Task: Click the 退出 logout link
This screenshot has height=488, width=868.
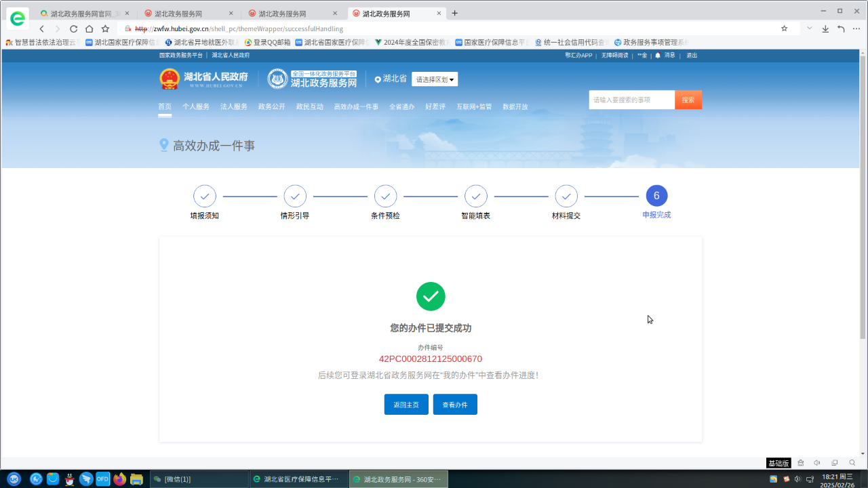Action: [692, 56]
